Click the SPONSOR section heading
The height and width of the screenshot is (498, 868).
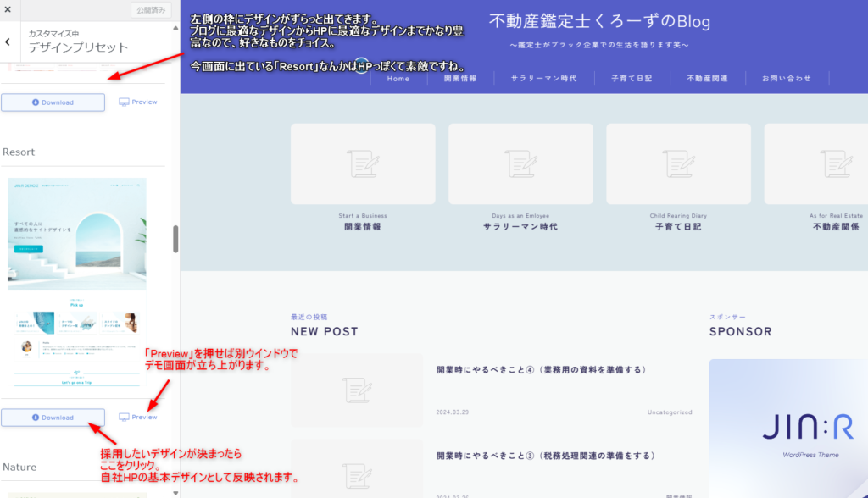tap(741, 331)
